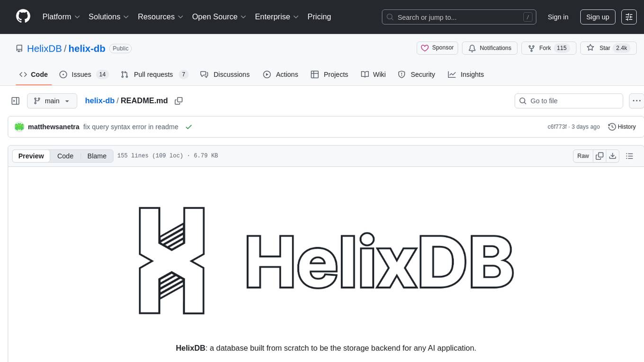Open the Pricing page

[319, 17]
